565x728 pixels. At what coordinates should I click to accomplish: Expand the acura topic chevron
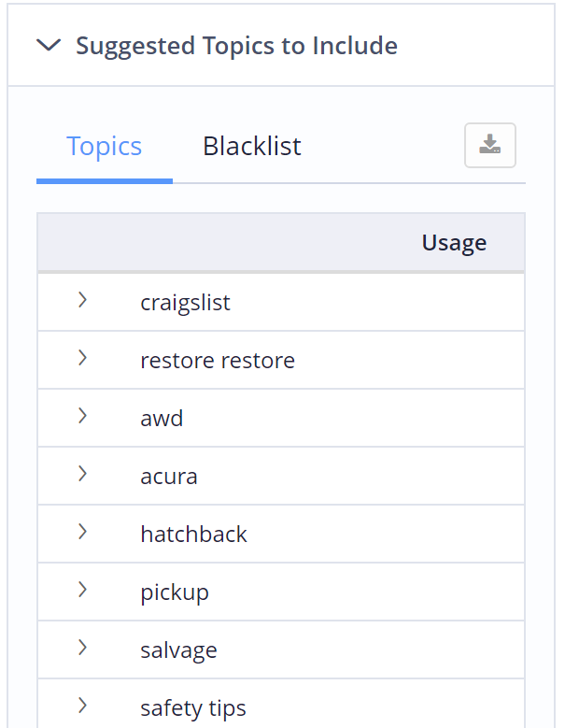point(82,474)
